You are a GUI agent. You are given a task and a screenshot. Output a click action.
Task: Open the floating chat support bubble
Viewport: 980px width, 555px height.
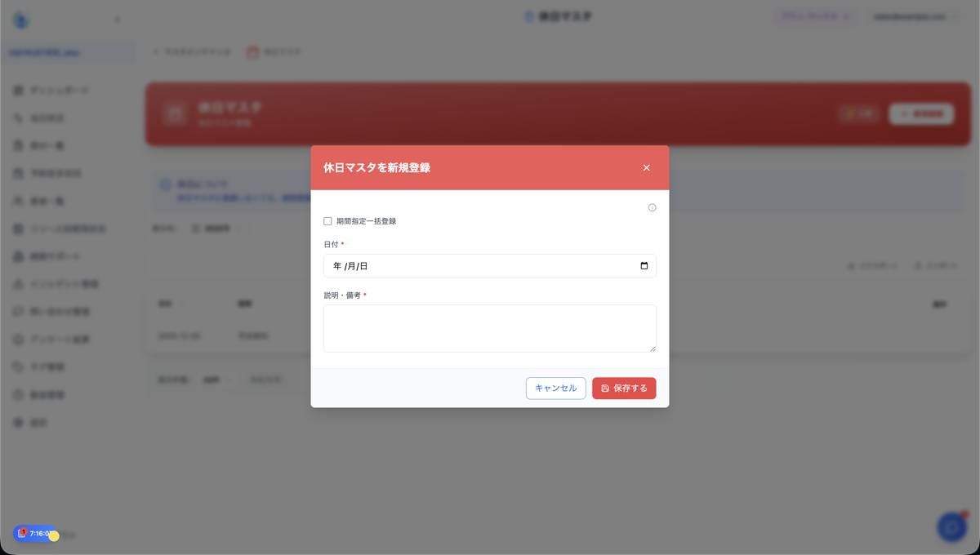coord(950,527)
